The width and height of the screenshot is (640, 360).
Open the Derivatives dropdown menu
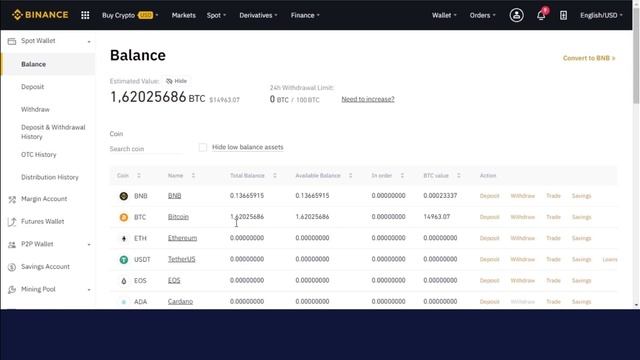[x=258, y=15]
